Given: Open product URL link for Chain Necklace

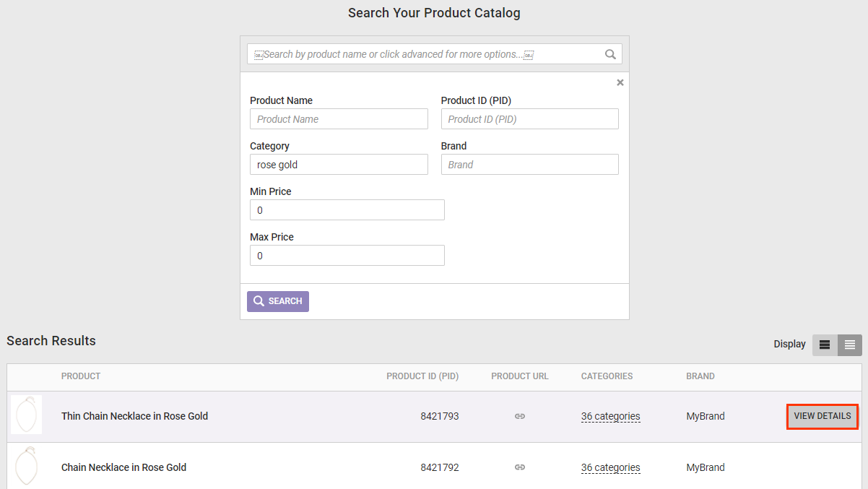Looking at the screenshot, I should [519, 467].
